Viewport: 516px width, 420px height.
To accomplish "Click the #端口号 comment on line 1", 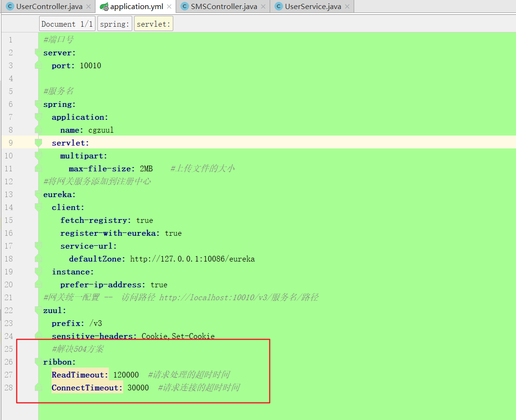I will tap(59, 40).
